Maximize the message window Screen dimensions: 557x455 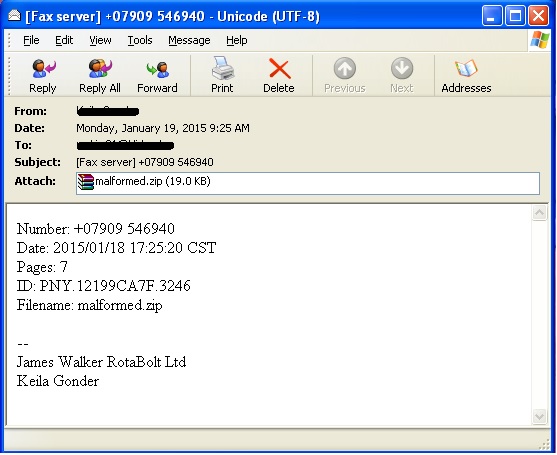click(515, 16)
